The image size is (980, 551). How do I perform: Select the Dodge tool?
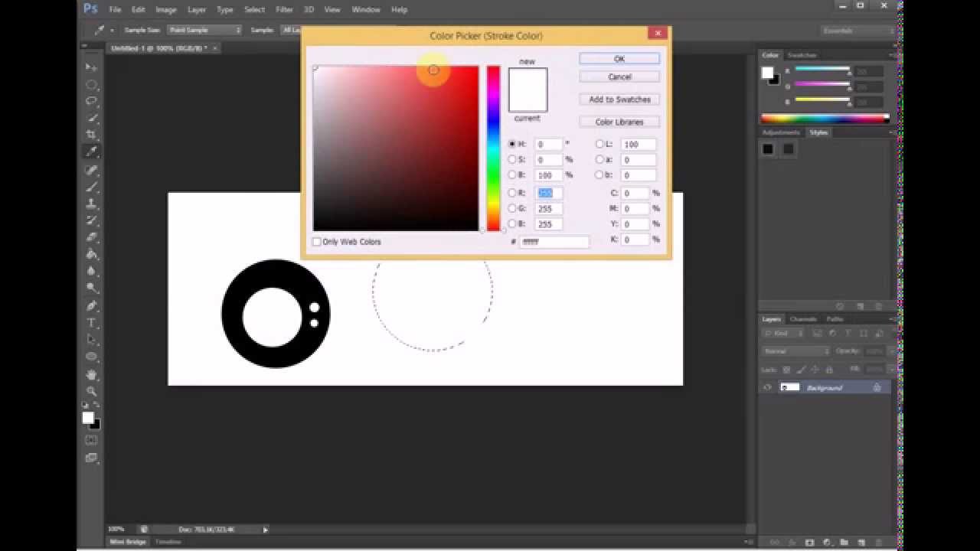tap(91, 288)
